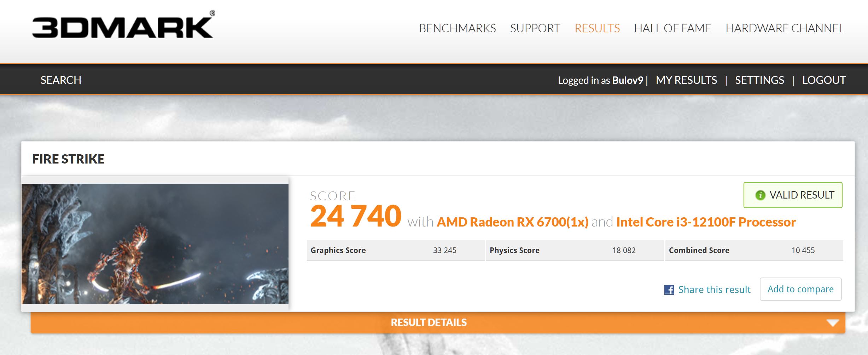Screen dimensions: 868x355
Task: Click the Graphics Score label
Action: pos(338,251)
